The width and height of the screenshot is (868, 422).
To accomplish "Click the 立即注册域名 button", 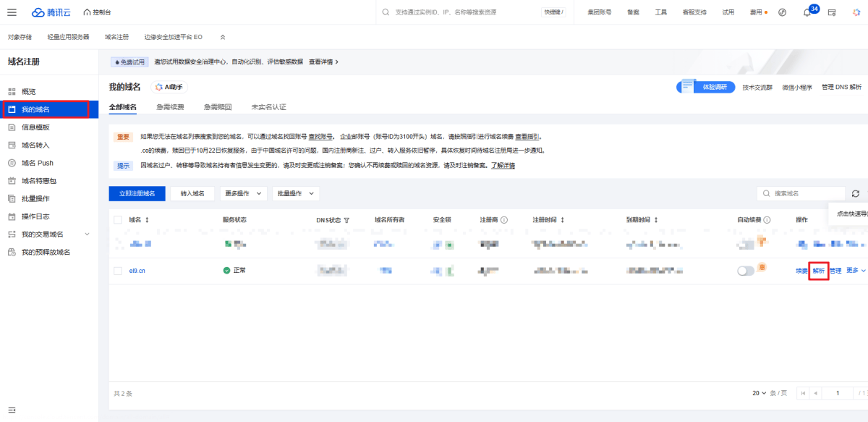I will coord(137,193).
